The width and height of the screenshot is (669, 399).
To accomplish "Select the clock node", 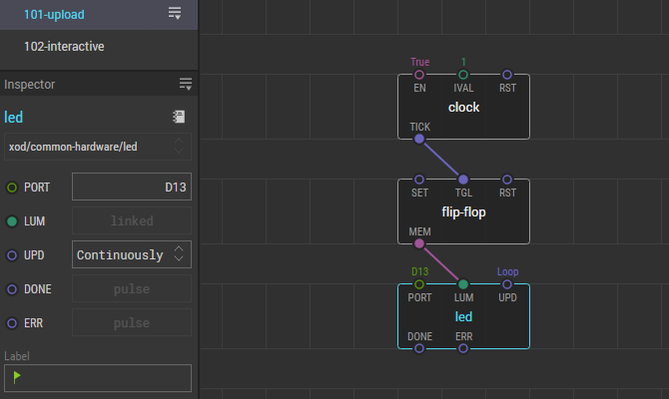I will tap(464, 107).
